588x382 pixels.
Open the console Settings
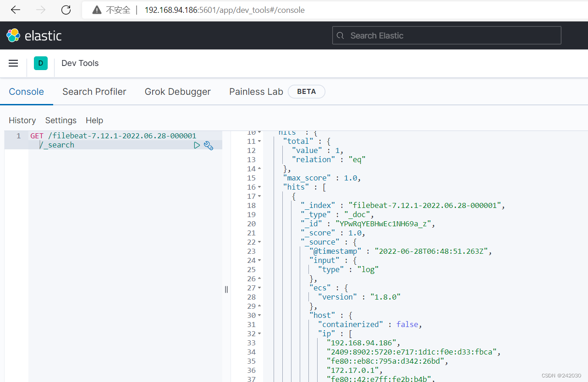[x=61, y=120]
